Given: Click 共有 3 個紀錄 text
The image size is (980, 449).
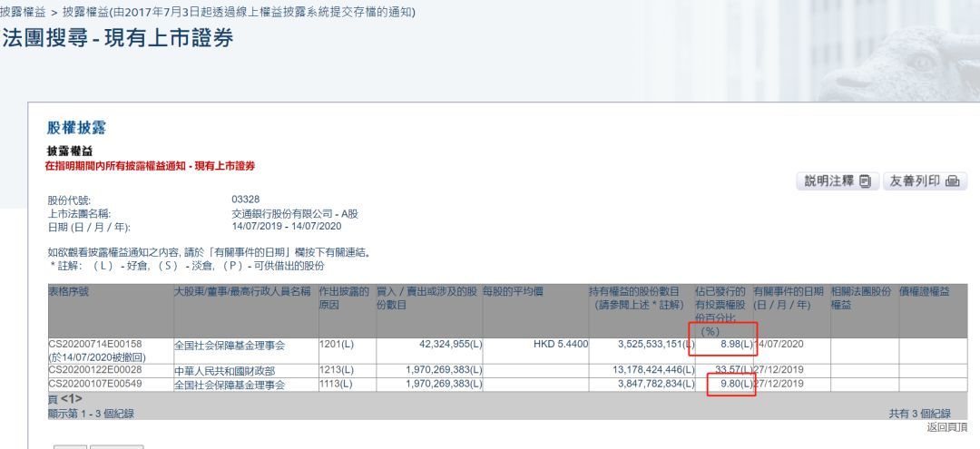Looking at the screenshot, I should pos(920,414).
